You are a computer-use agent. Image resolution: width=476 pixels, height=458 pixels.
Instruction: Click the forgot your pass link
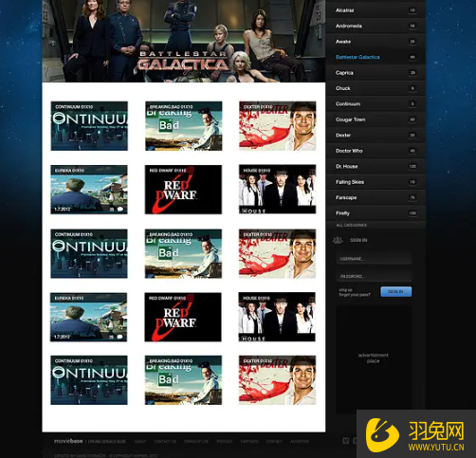click(355, 295)
